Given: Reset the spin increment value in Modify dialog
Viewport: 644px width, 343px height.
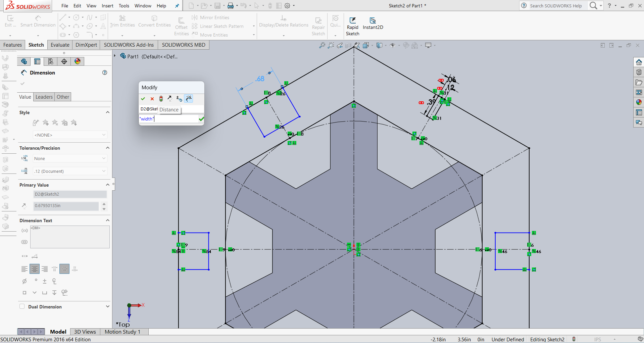Looking at the screenshot, I should [x=179, y=99].
